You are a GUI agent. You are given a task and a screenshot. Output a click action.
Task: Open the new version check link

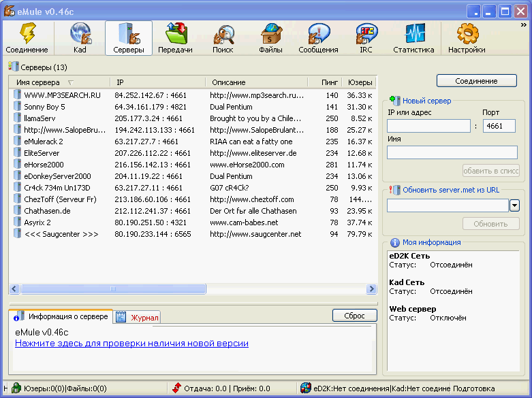point(131,344)
